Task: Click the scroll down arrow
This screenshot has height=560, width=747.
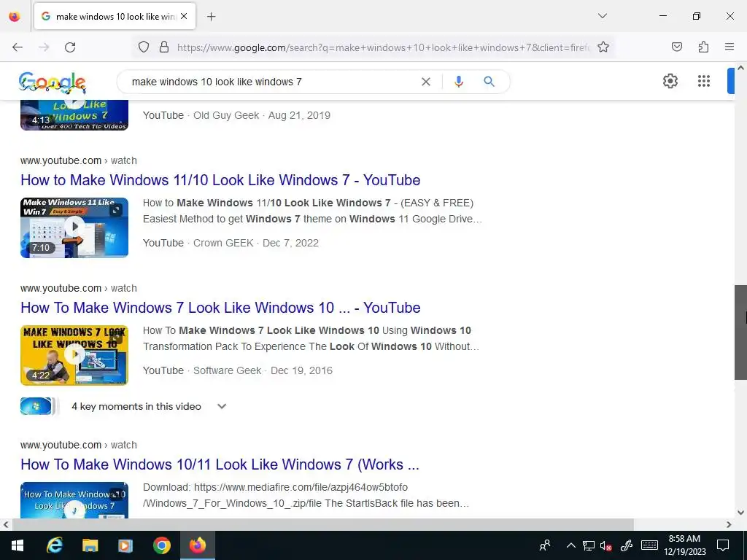Action: [740, 513]
